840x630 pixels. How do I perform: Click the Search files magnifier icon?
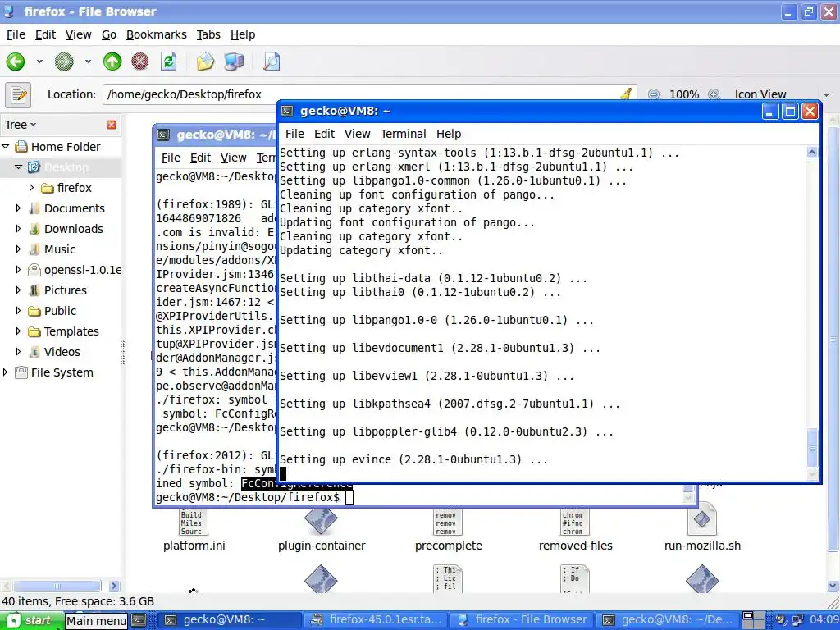click(x=272, y=62)
